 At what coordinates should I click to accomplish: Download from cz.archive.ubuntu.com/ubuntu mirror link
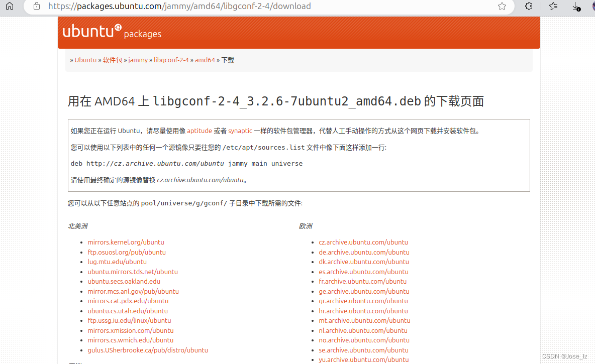point(363,242)
